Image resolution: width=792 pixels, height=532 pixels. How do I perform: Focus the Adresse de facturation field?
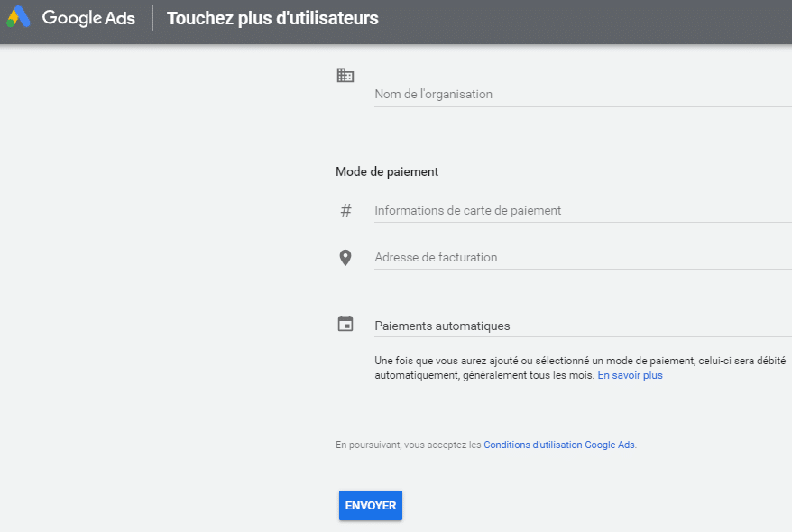click(583, 257)
